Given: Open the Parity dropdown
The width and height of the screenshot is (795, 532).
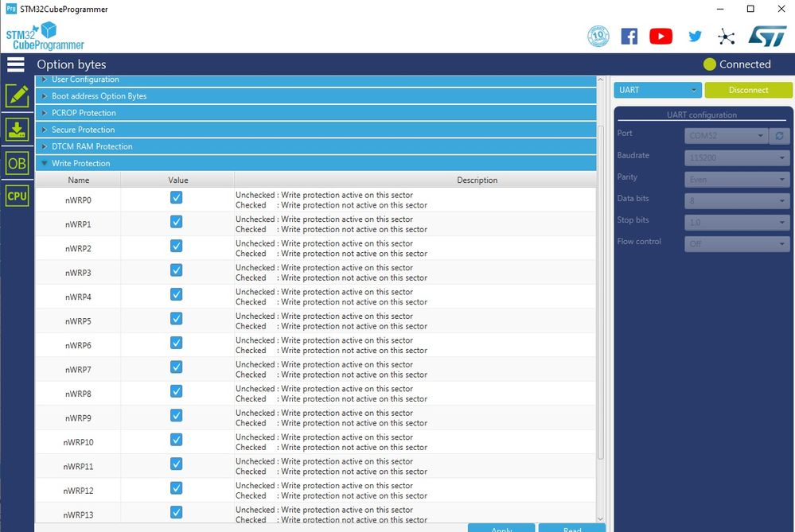Looking at the screenshot, I should [x=737, y=180].
